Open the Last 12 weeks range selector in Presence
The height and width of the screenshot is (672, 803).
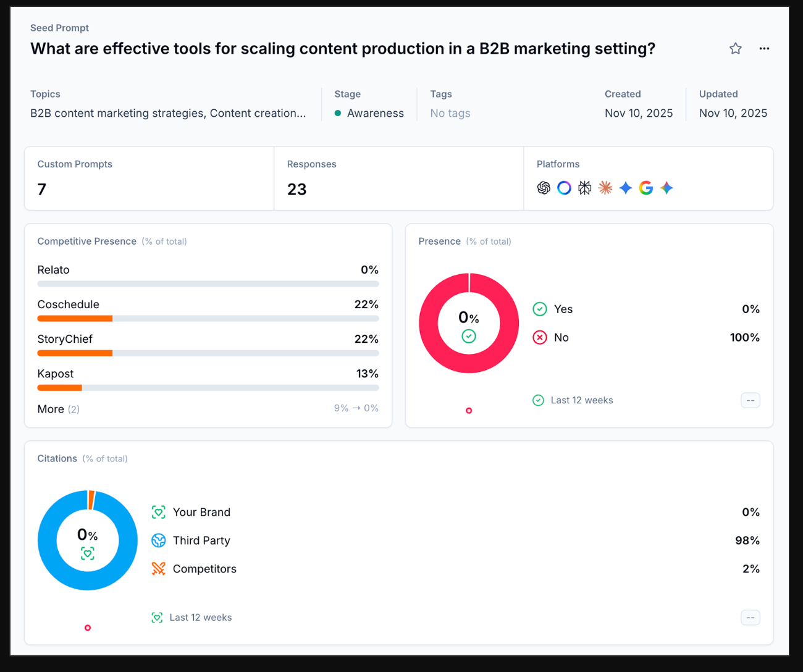tap(581, 400)
